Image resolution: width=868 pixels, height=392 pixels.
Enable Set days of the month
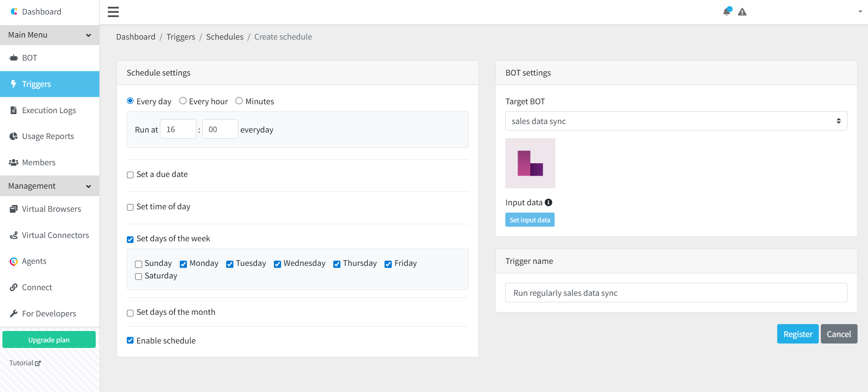tap(130, 313)
